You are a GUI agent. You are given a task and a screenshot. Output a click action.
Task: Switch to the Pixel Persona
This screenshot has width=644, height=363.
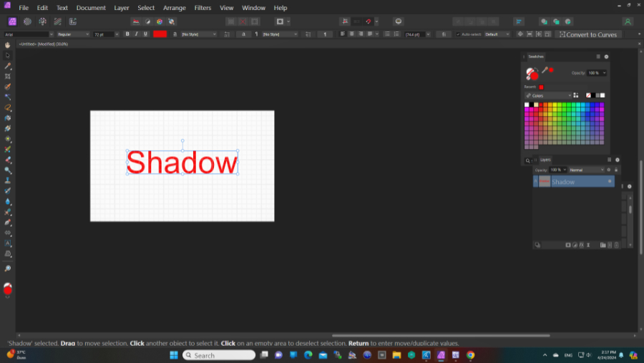click(x=27, y=21)
